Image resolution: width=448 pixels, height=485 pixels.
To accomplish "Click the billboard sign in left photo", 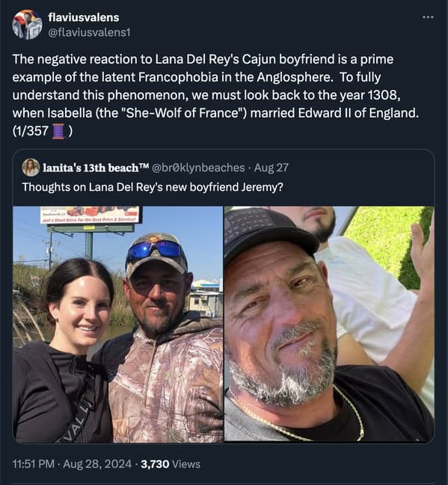I will [90, 215].
